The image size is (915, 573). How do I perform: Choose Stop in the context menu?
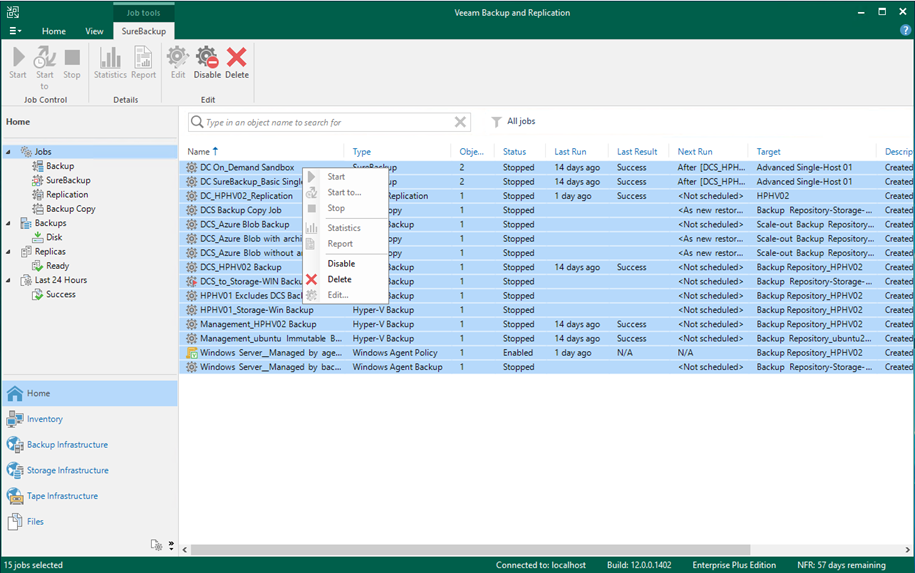(346, 208)
